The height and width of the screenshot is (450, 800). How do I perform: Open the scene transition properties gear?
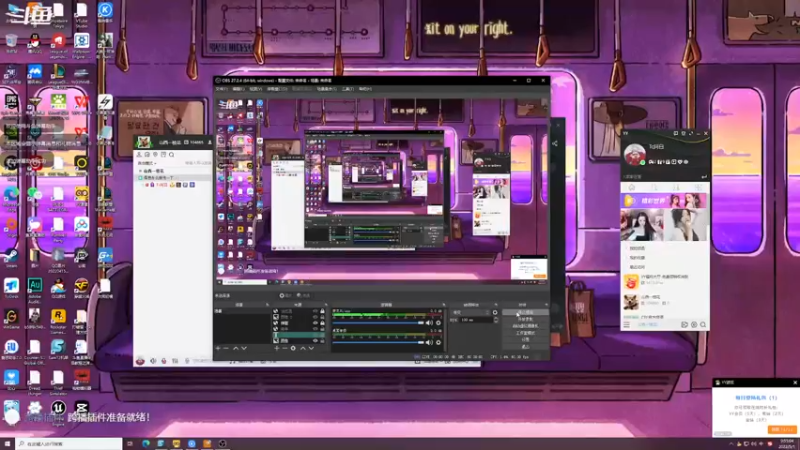(x=495, y=312)
